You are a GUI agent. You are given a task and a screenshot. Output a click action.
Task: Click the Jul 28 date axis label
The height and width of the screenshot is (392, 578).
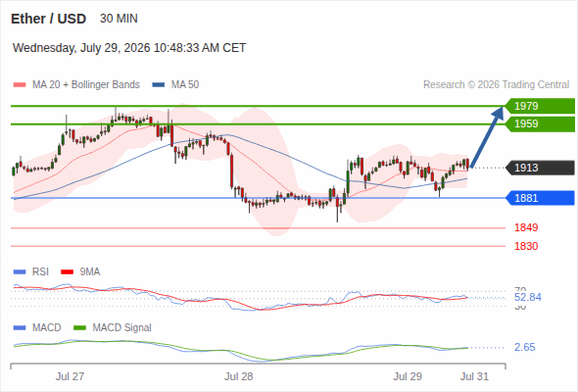tap(239, 376)
